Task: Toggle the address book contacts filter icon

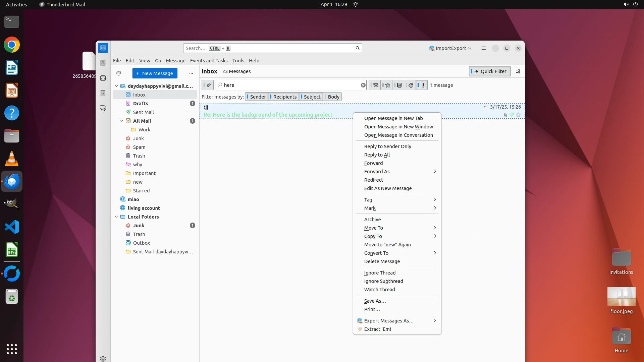Action: 399,85
